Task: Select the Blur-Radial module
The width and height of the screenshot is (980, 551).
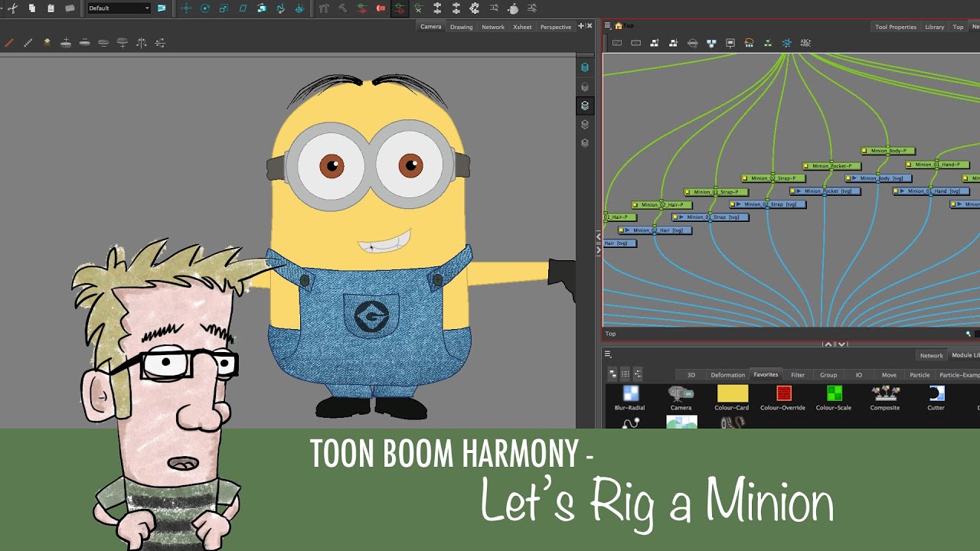Action: [x=630, y=398]
